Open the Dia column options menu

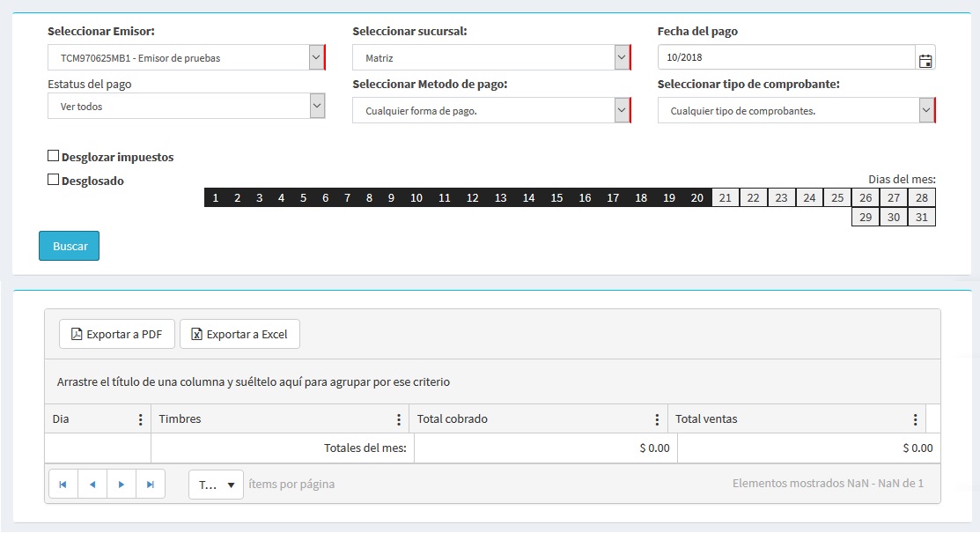(x=141, y=419)
